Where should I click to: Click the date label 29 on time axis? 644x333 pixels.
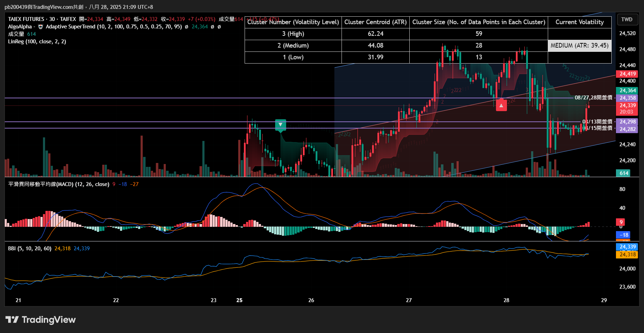pyautogui.click(x=604, y=300)
